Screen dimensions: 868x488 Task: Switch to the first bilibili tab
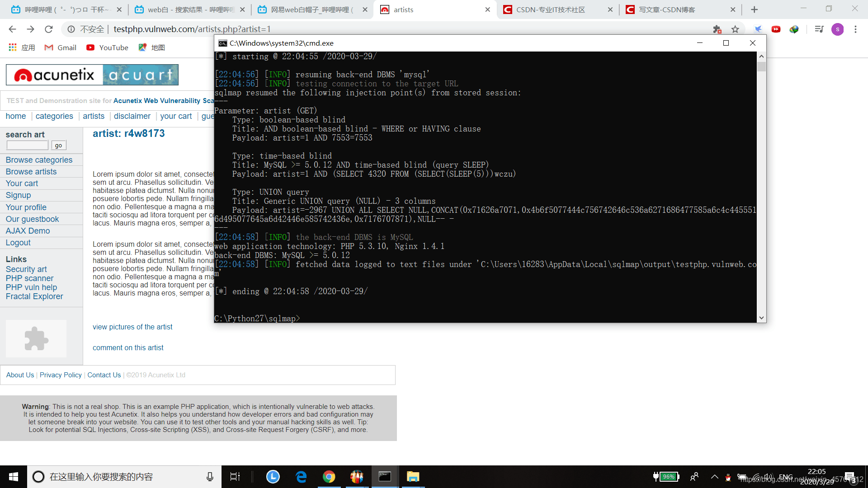[66, 9]
